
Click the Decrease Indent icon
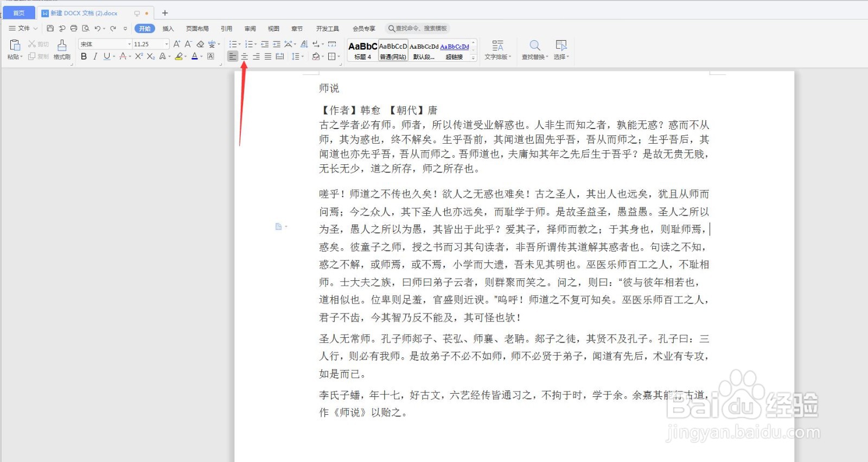(x=265, y=44)
